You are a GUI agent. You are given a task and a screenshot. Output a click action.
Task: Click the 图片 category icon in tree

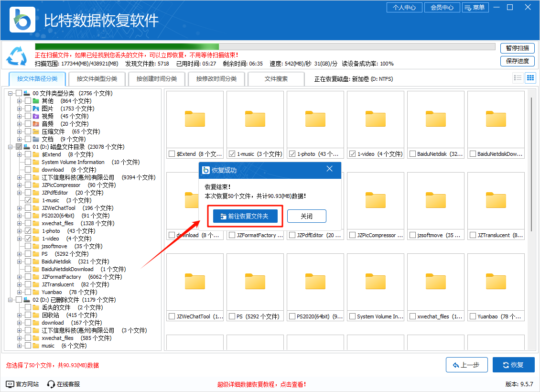pos(36,109)
